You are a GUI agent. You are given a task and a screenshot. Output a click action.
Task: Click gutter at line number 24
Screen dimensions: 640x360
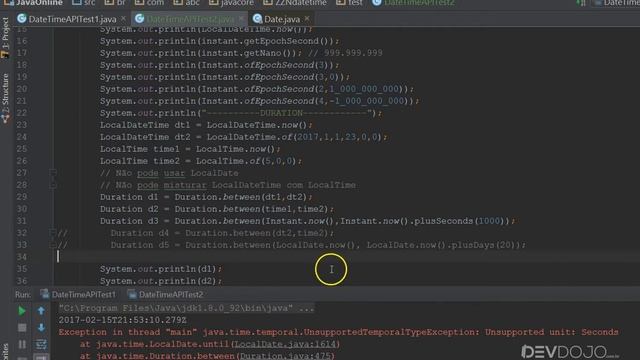coord(22,137)
